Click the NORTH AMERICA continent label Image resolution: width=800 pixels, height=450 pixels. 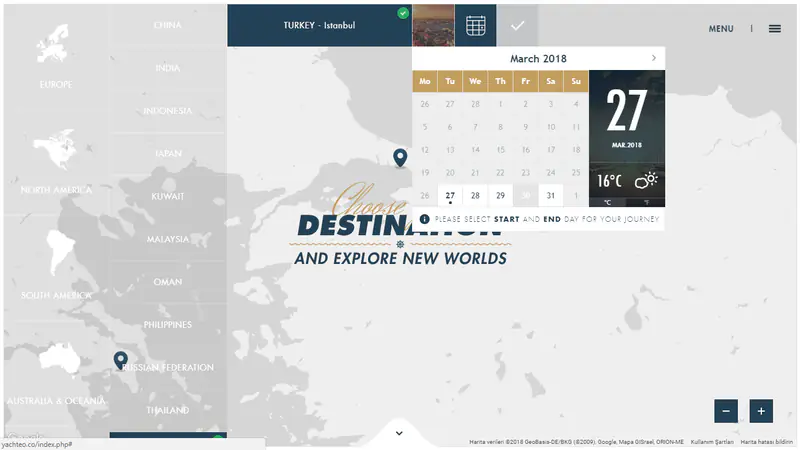(x=56, y=190)
